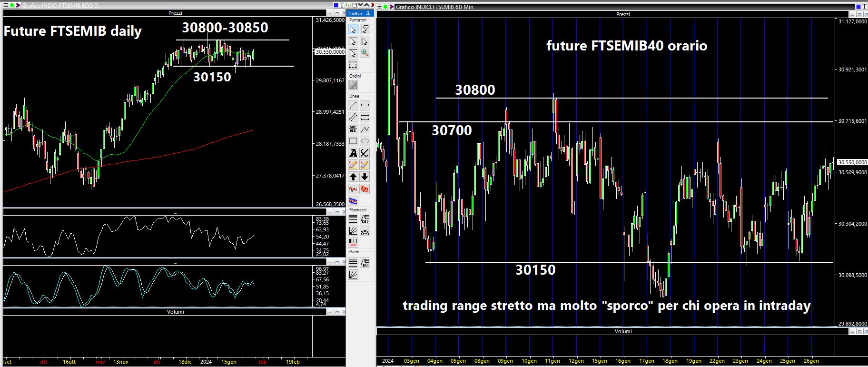Select the parallel channel lines tool
Image resolution: width=868 pixels, height=367 pixels.
[x=353, y=117]
